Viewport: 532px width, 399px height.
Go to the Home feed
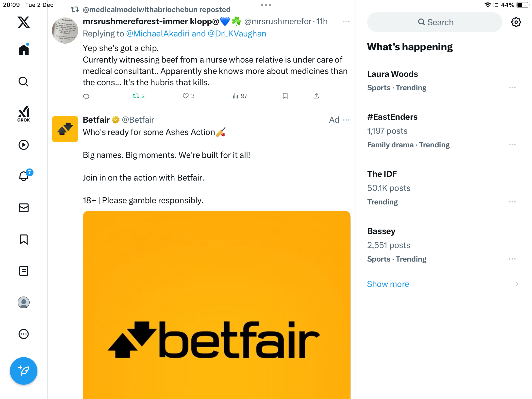coord(24,50)
